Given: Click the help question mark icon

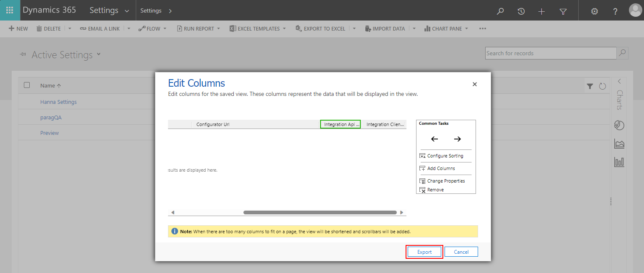Looking at the screenshot, I should point(615,11).
